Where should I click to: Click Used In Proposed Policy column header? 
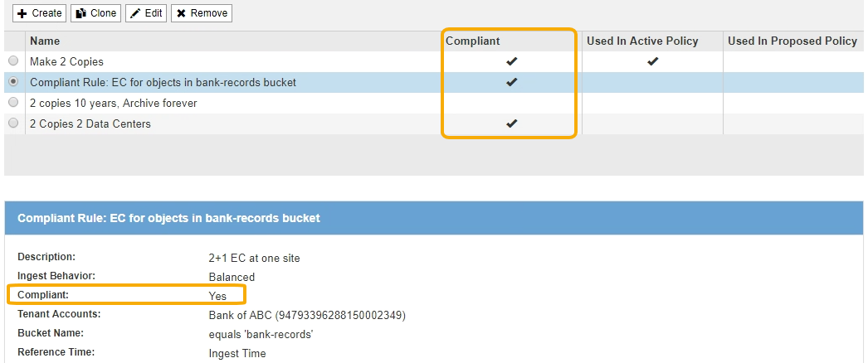(792, 41)
